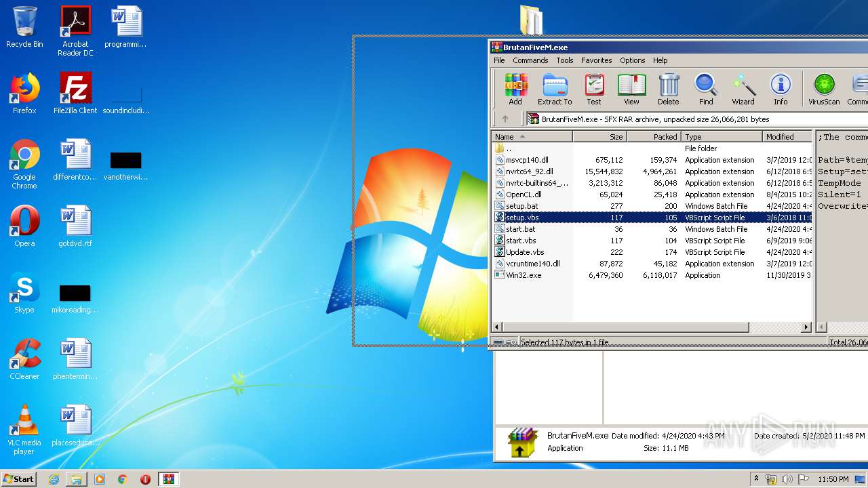This screenshot has height=488, width=868.
Task: Open Internet Explorer from taskbar
Action: (x=54, y=479)
